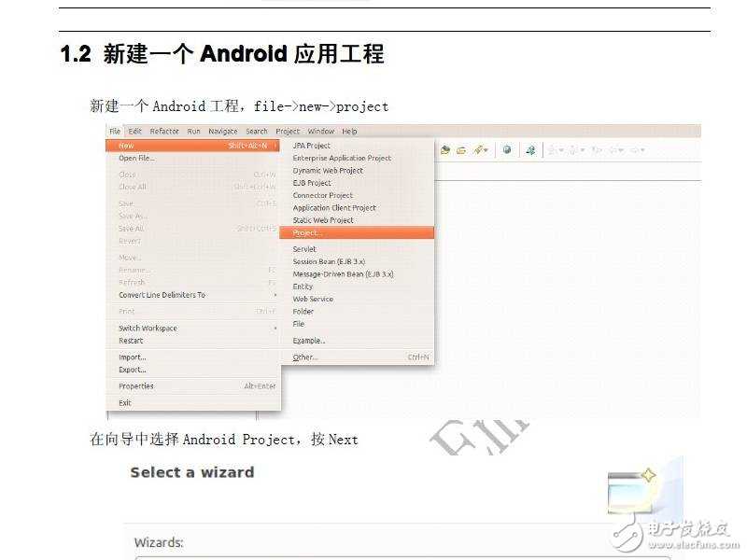Select Other... in New submenu
The height and width of the screenshot is (560, 747).
305,357
